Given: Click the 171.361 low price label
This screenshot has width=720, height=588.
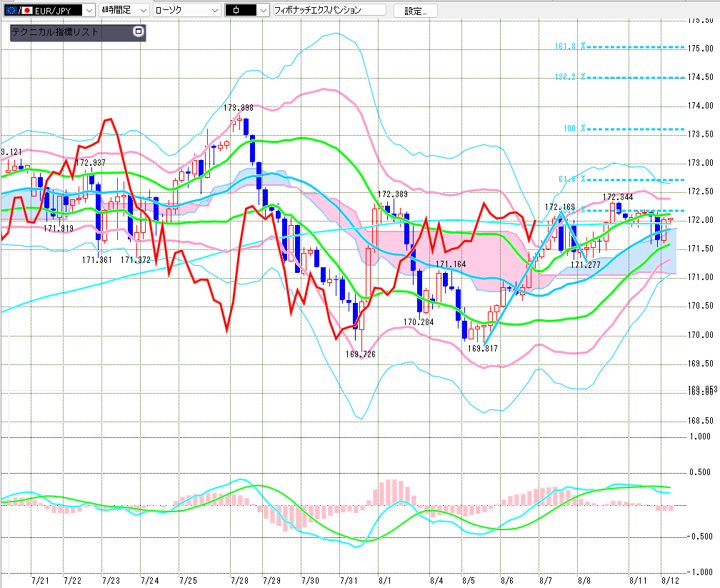Looking at the screenshot, I should point(97,260).
